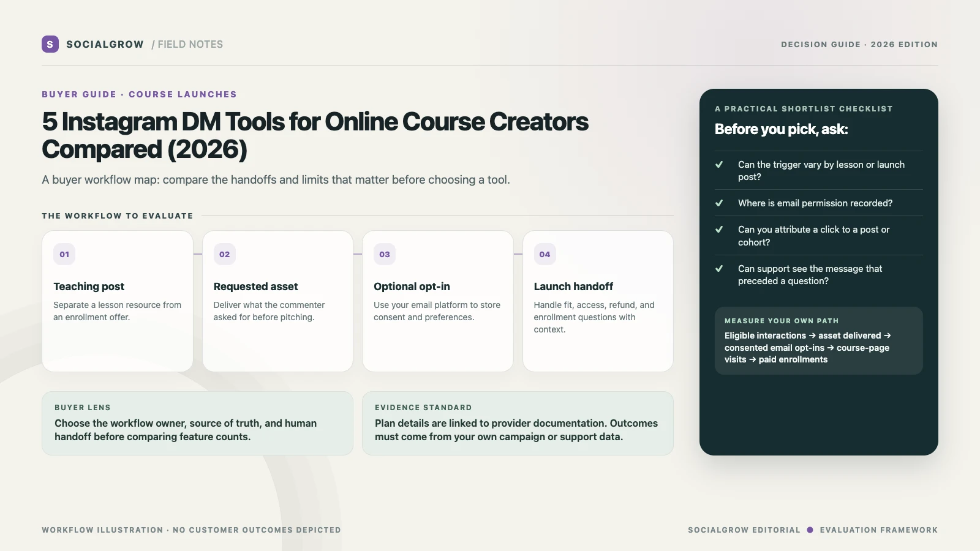Screen dimensions: 980x551
Task: Click the purple SocialGrow S logo icon
Action: pos(50,44)
